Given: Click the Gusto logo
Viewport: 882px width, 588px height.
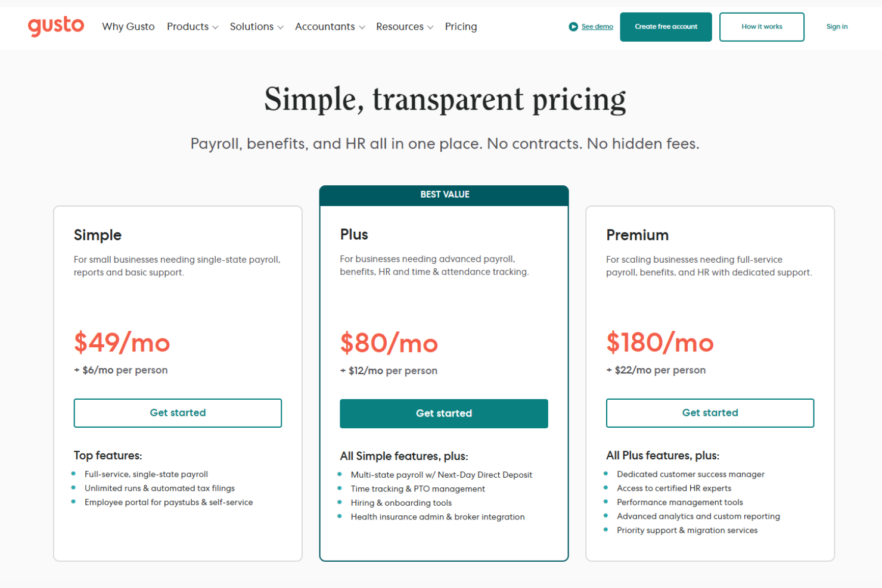Looking at the screenshot, I should tap(56, 26).
